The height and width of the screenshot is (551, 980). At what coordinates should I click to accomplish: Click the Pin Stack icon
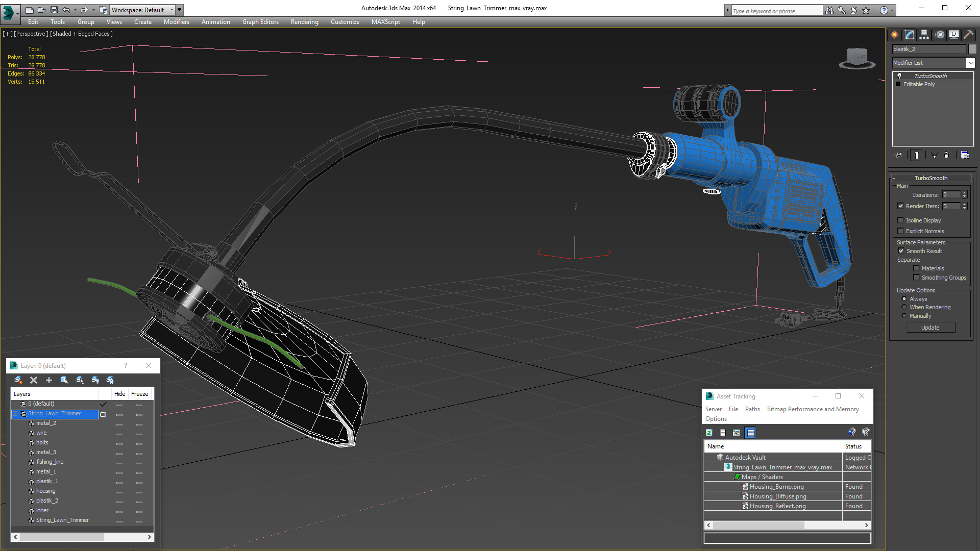click(899, 155)
